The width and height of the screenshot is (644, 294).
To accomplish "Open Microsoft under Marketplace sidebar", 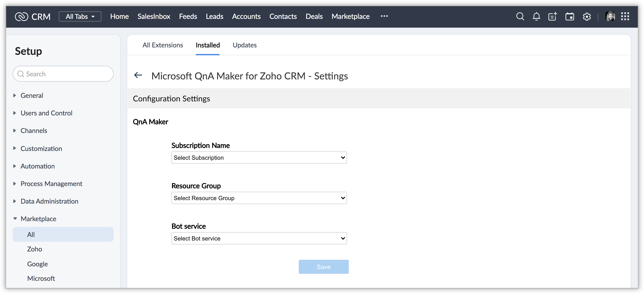I will (x=41, y=278).
